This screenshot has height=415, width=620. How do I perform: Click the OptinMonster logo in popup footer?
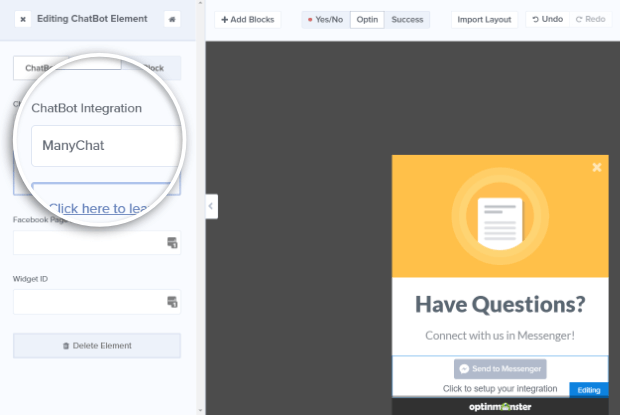coord(500,407)
